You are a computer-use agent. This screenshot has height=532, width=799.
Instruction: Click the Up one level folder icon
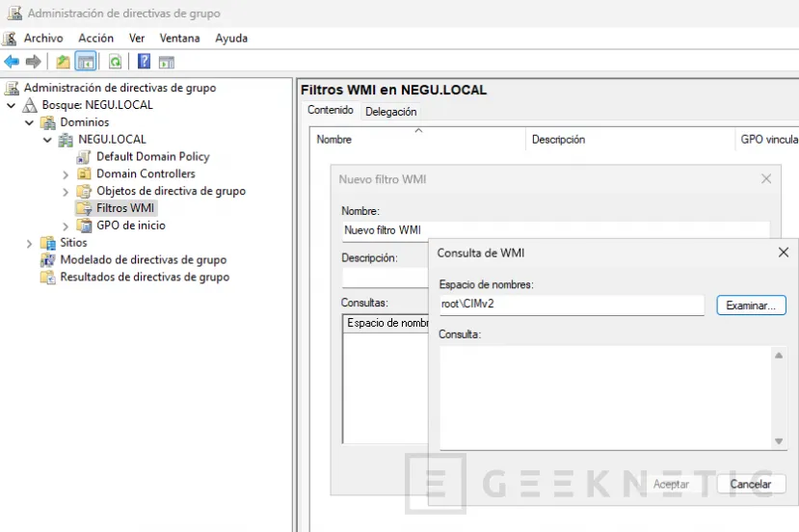[x=64, y=63]
